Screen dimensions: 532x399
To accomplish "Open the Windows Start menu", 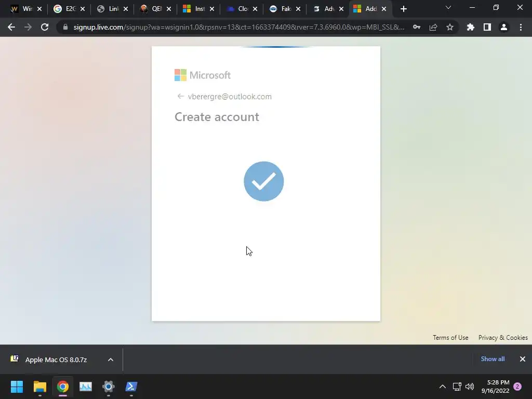I will (x=17, y=387).
